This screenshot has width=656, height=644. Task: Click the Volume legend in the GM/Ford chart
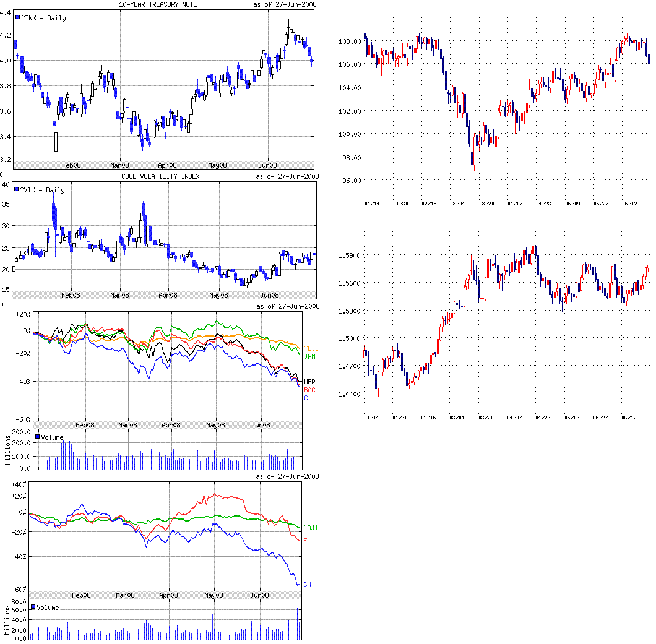click(x=47, y=608)
